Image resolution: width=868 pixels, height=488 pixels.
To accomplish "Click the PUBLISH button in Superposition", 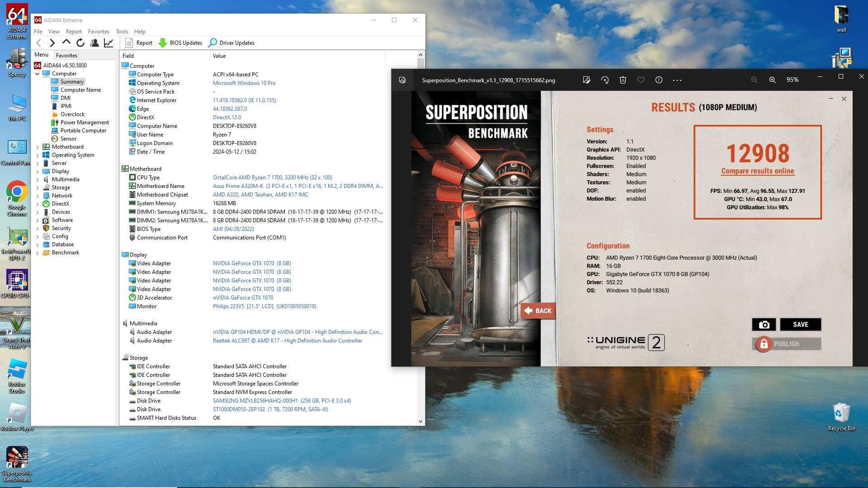I will 787,344.
